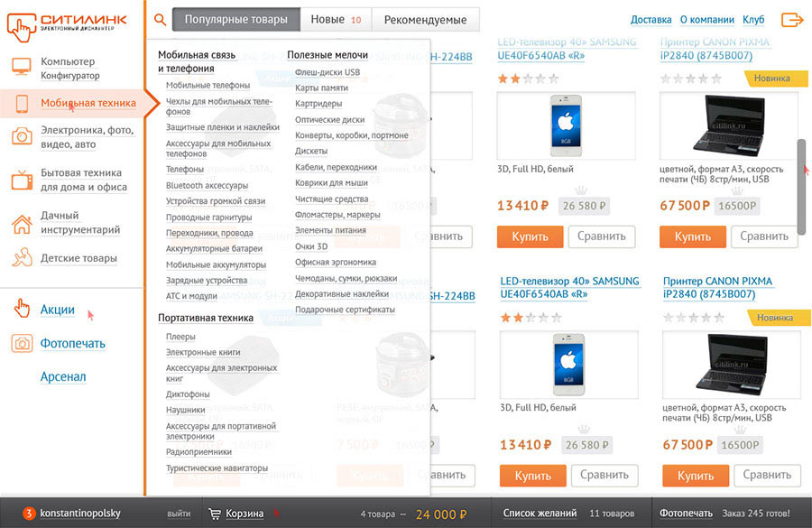This screenshot has height=528, width=812.
Task: Click the Фотопечать camera icon
Action: click(x=22, y=344)
